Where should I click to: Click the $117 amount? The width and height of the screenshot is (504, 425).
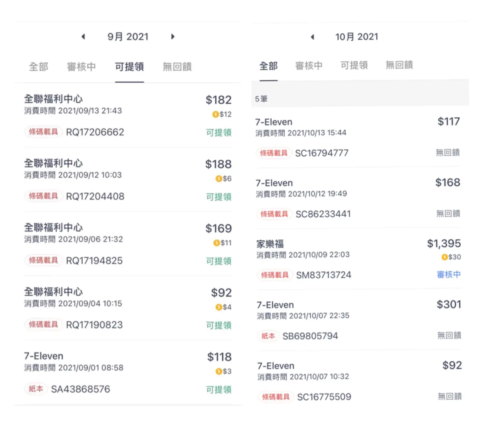coord(449,122)
